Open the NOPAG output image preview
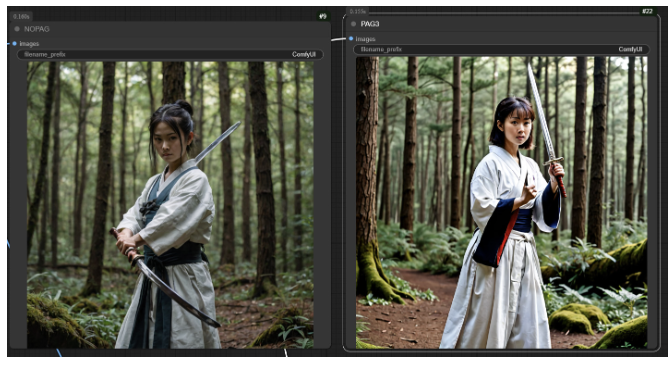 pos(170,205)
